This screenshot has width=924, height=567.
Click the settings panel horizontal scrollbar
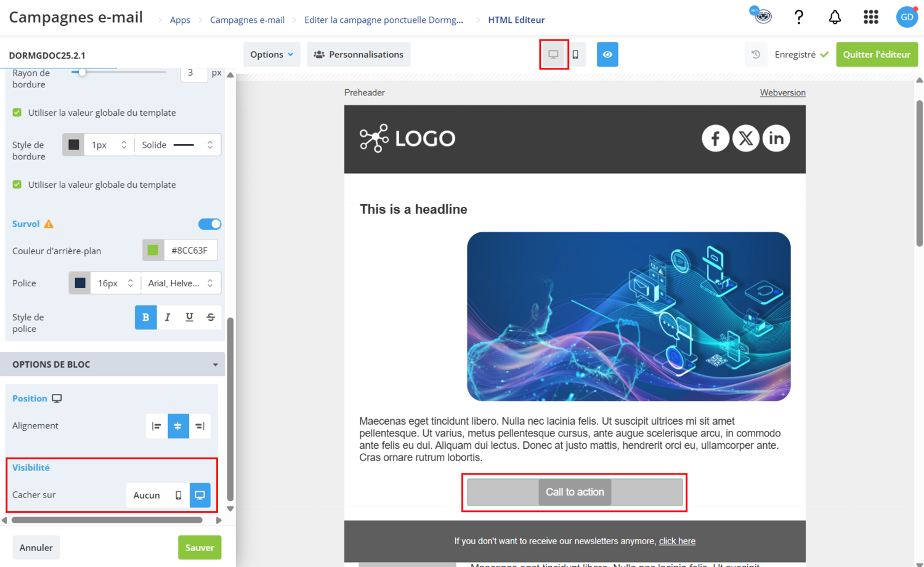(x=107, y=520)
